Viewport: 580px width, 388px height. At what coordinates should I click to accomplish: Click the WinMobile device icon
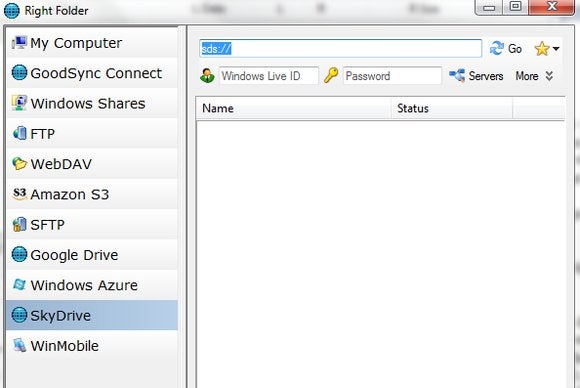[x=19, y=345]
